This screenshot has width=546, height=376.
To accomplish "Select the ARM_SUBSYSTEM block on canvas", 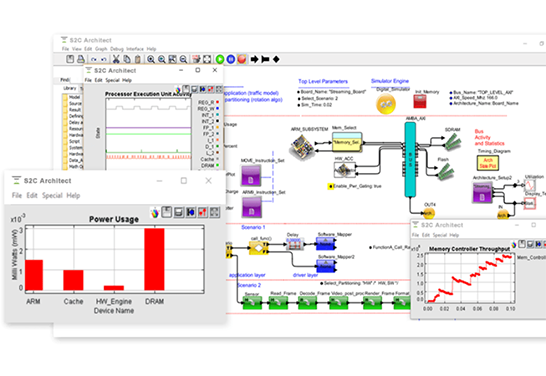I will 302,146.
